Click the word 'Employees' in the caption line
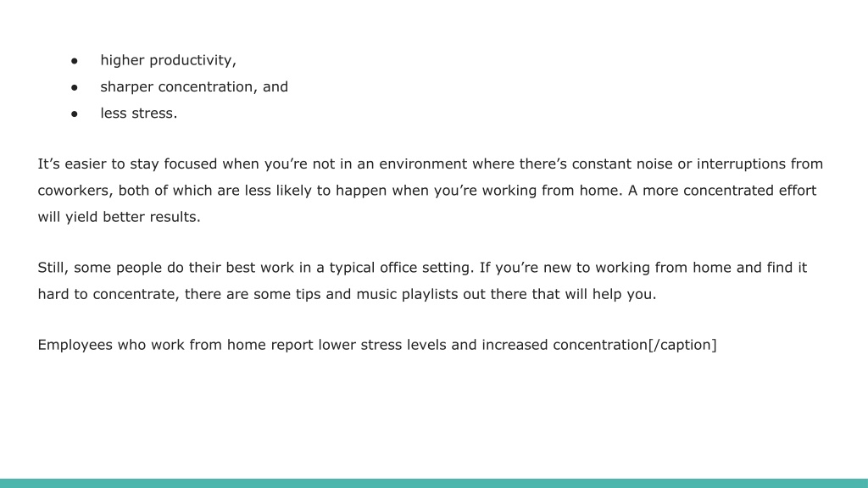 (x=75, y=346)
